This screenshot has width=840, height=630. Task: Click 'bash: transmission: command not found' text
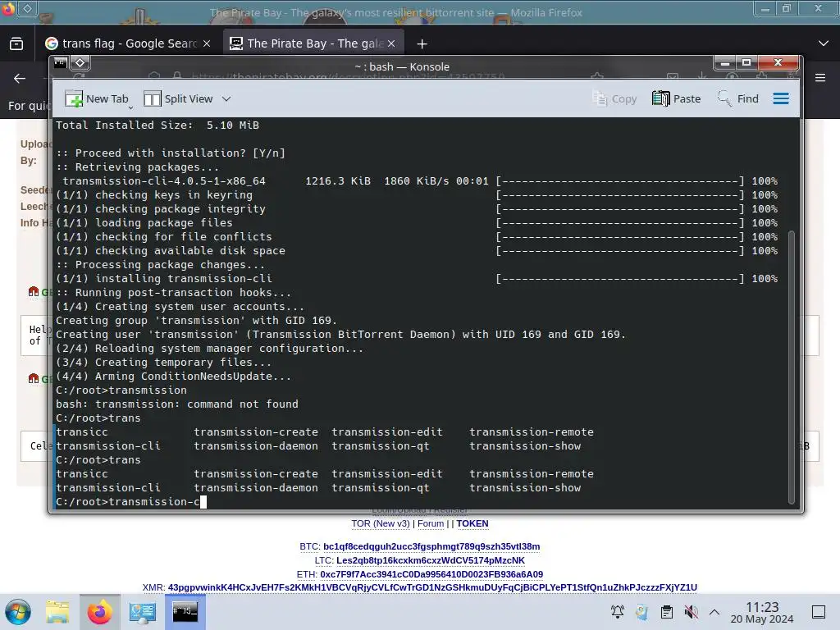tap(177, 404)
